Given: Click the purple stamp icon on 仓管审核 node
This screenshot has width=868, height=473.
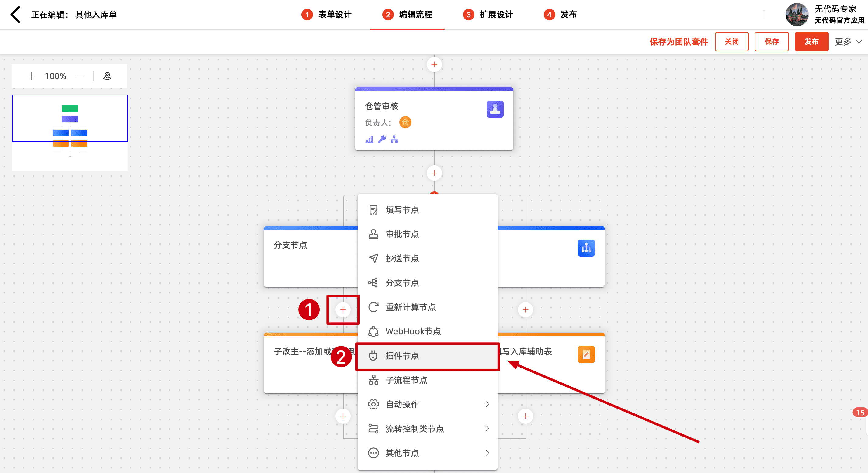Looking at the screenshot, I should [495, 109].
